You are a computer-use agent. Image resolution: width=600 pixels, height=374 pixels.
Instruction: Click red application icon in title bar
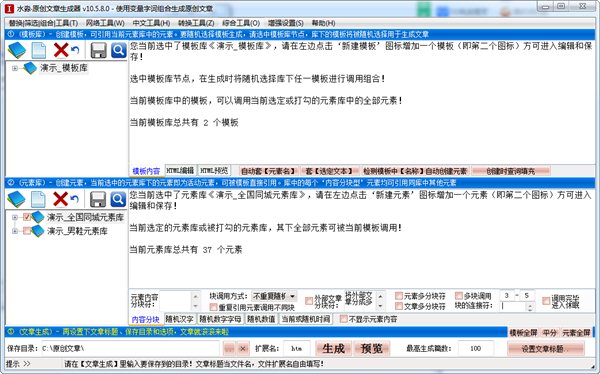tap(9, 8)
